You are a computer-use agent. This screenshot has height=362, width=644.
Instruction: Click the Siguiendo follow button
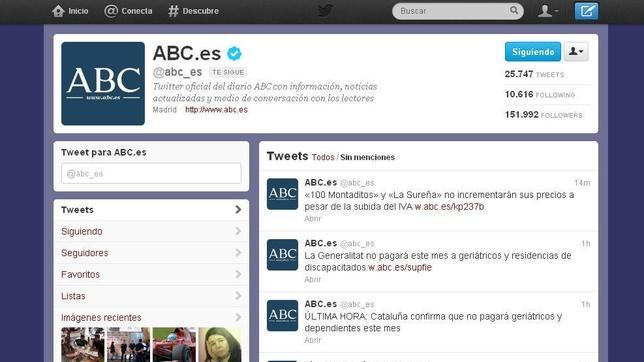coord(533,52)
